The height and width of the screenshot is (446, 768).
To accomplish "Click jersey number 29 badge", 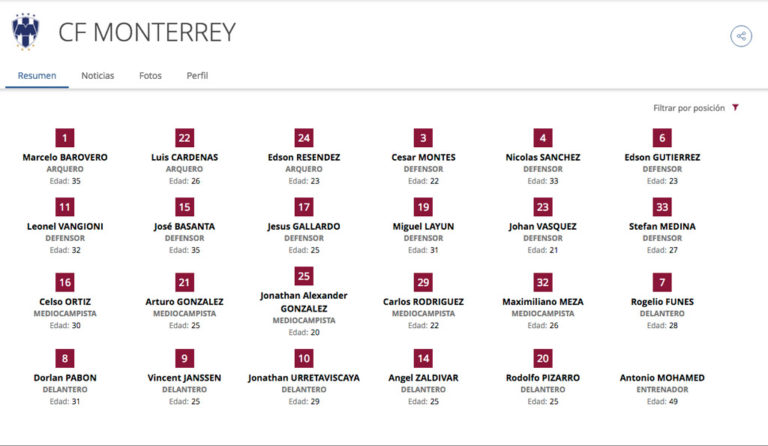I will click(423, 282).
